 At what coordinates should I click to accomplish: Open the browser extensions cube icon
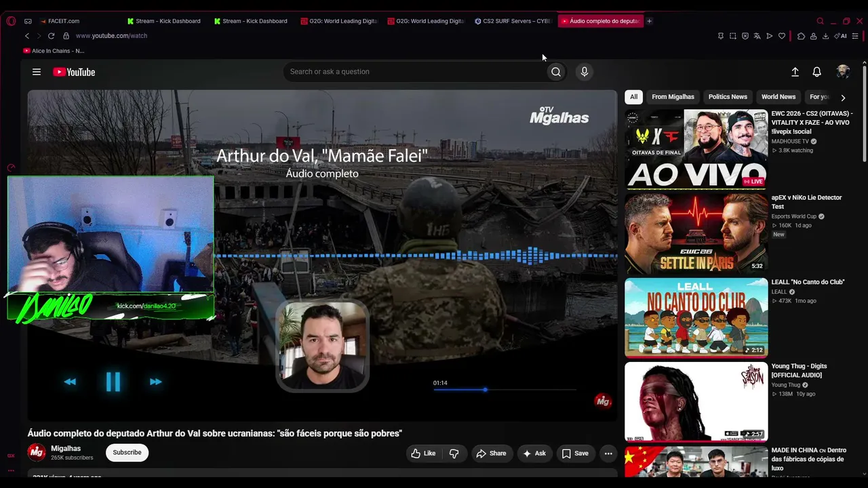801,36
